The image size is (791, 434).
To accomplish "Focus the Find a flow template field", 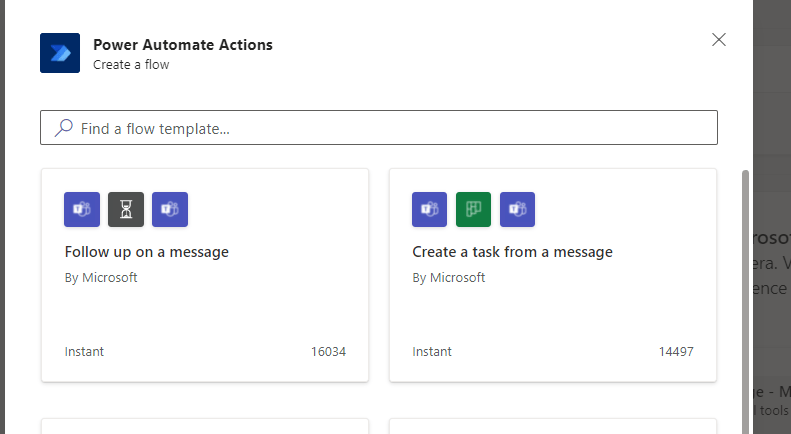I will pyautogui.click(x=390, y=128).
